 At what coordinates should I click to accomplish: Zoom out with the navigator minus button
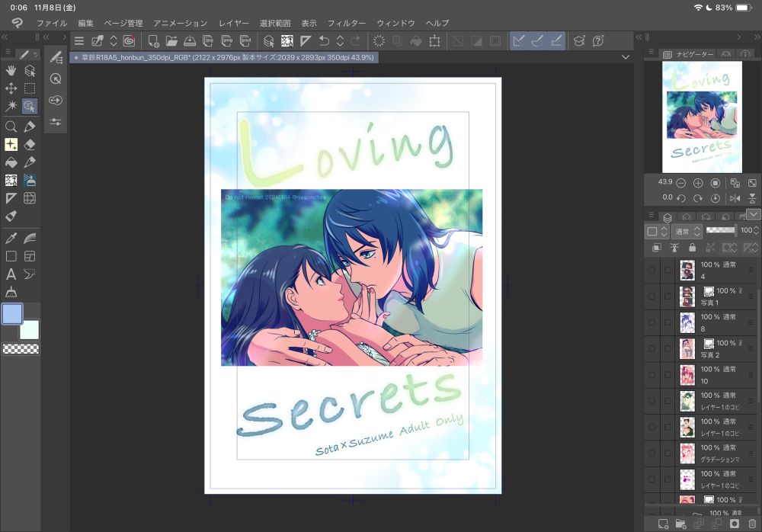coord(680,183)
